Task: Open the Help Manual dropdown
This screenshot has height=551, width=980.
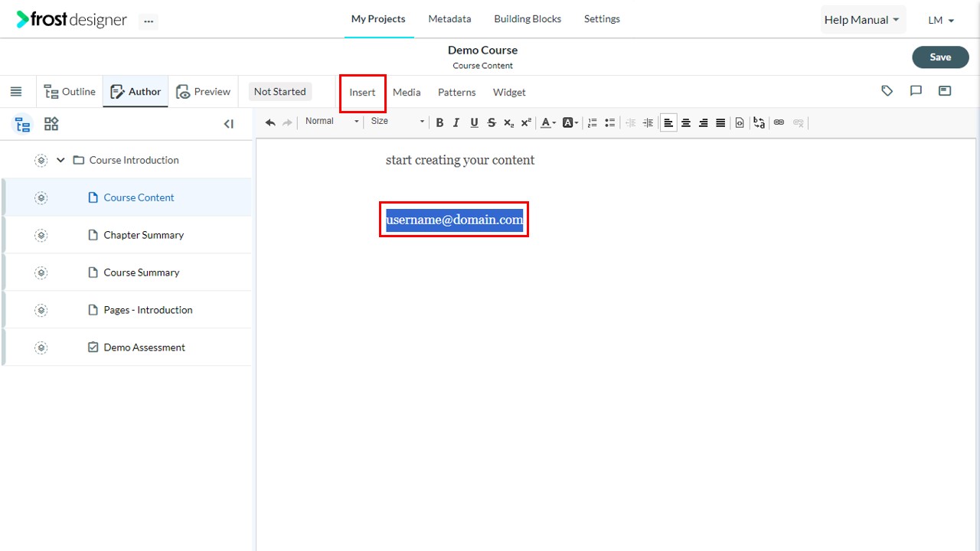Action: tap(863, 20)
